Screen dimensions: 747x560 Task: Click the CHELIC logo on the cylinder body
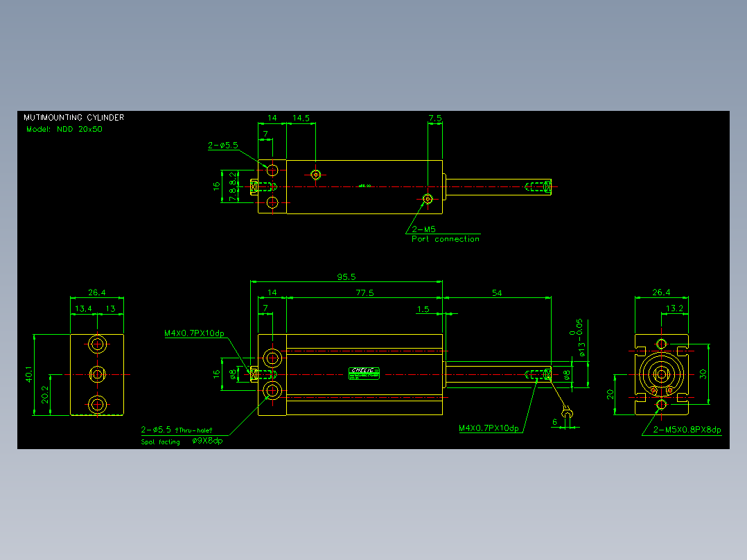click(364, 373)
